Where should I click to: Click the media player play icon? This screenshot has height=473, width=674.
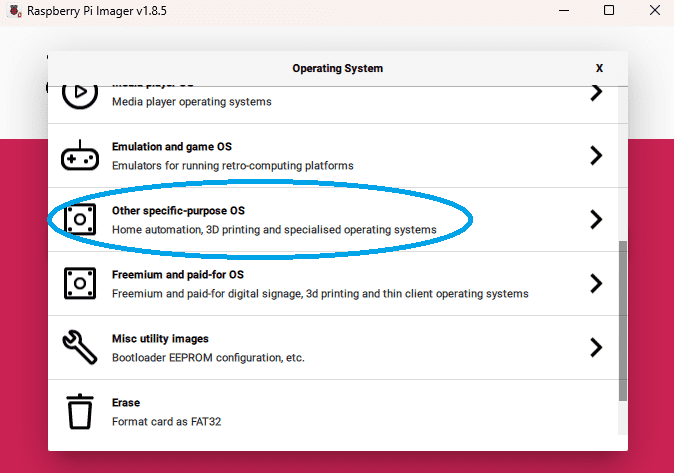[80, 94]
